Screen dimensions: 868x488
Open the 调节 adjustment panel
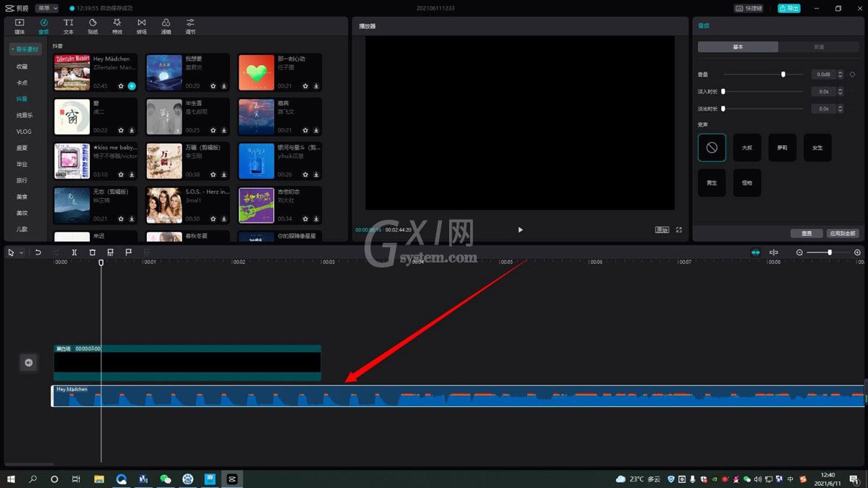(190, 26)
